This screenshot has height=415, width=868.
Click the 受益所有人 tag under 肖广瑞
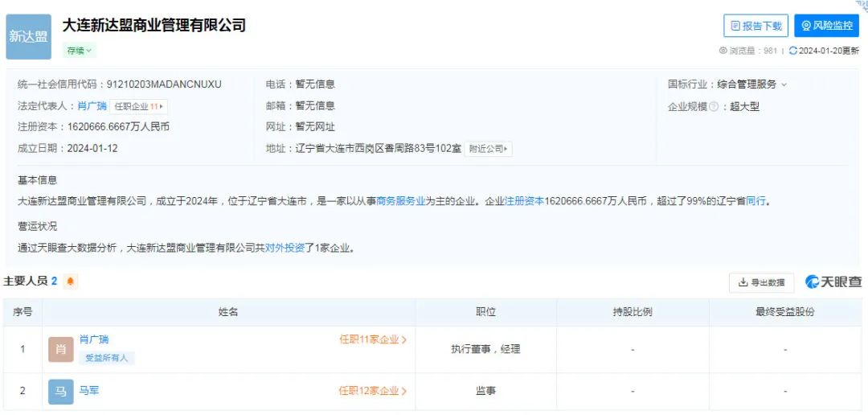click(106, 358)
